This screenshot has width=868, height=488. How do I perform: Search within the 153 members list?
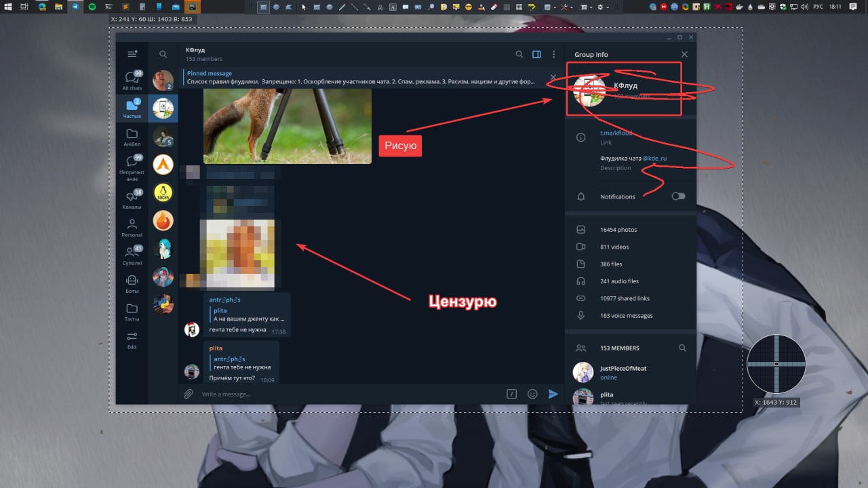[683, 348]
